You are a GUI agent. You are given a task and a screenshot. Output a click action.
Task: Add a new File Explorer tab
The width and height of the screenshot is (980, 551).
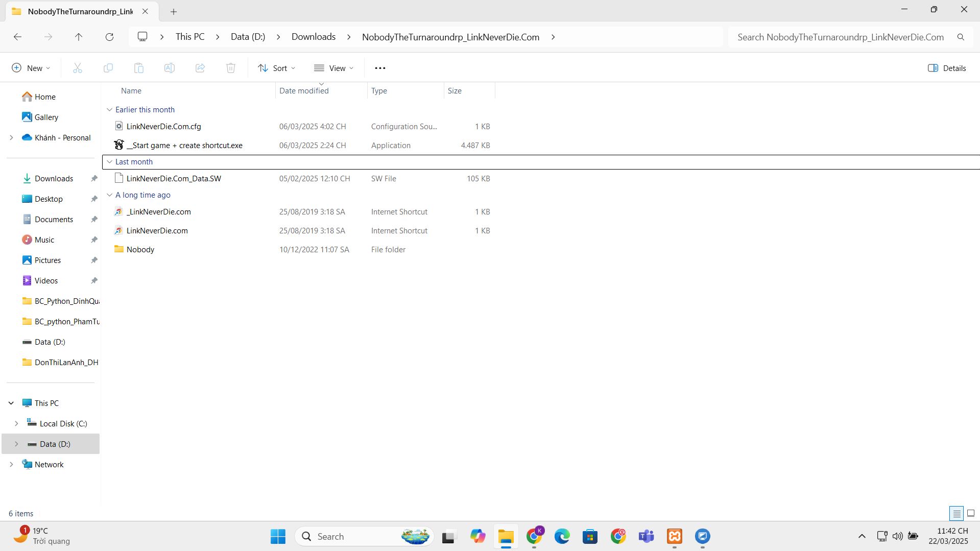174,11
